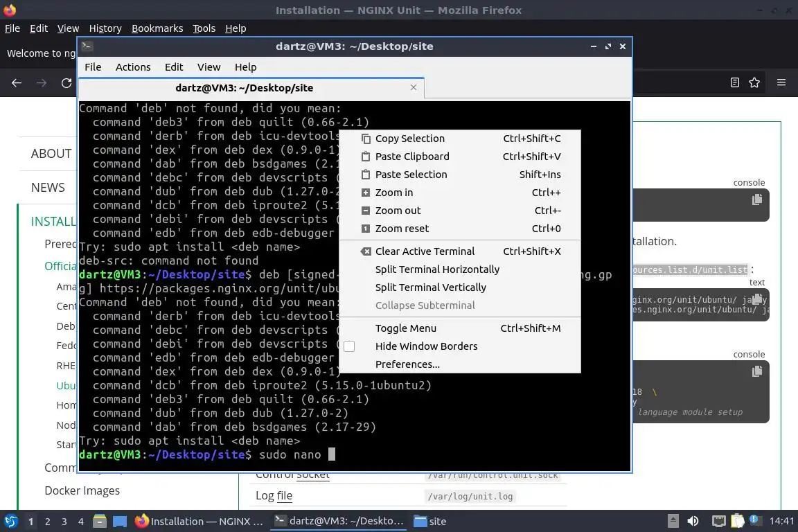This screenshot has height=532, width=798.
Task: Tick the Hide Window Borders checkbox
Action: coord(349,346)
